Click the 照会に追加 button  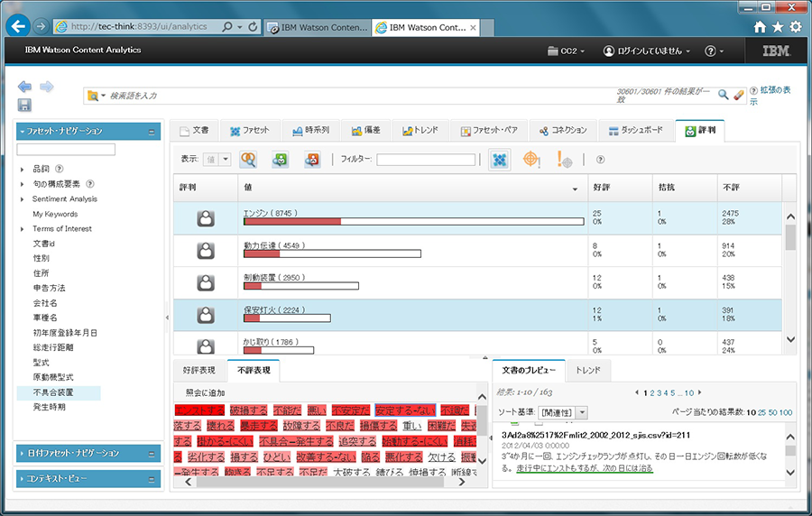[205, 392]
